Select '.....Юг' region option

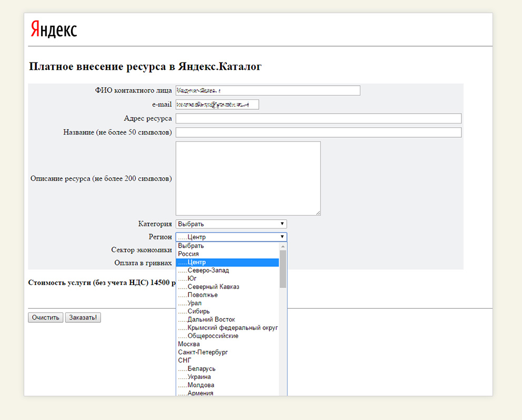[227, 279]
